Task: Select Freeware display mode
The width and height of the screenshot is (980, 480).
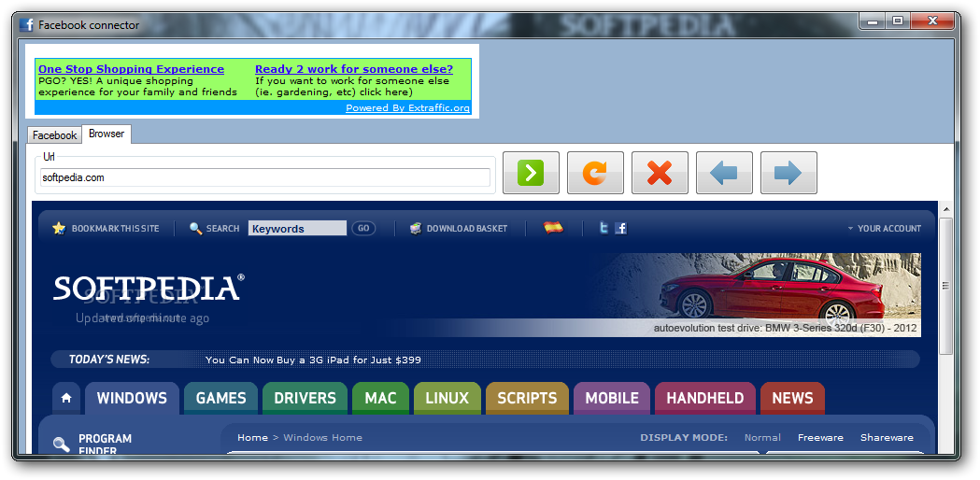Action: pyautogui.click(x=820, y=437)
